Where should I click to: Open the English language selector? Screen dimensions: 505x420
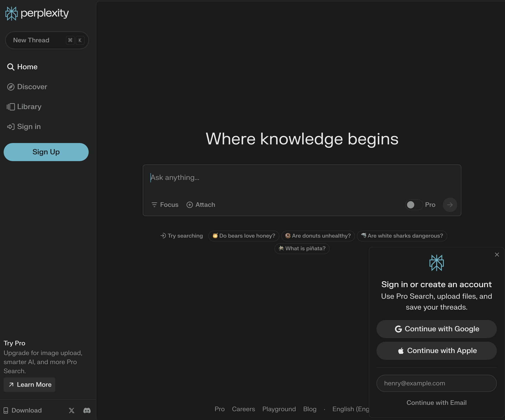coord(351,409)
